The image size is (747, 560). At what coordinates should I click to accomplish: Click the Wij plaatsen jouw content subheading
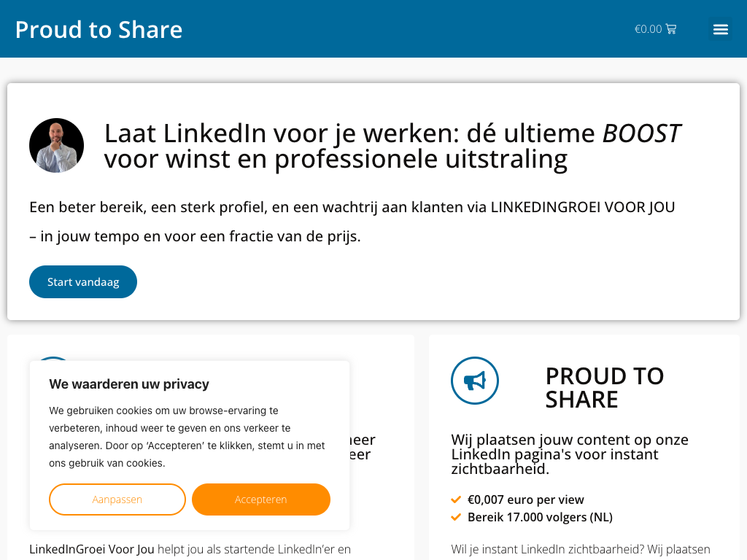point(570,454)
